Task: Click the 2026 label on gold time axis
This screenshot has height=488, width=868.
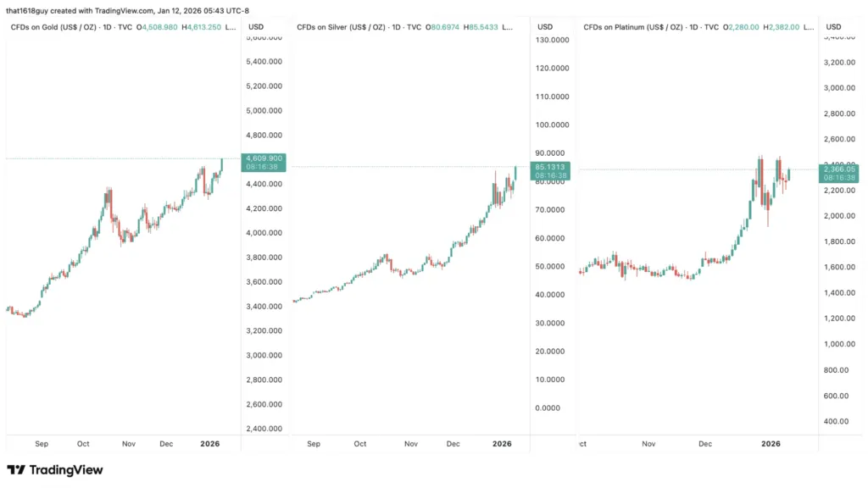Action: 209,443
